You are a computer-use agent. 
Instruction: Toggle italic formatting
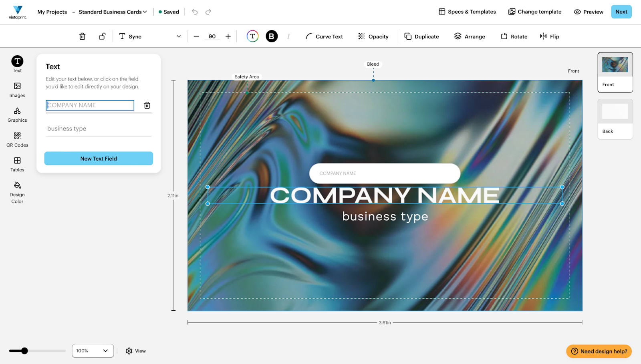[x=289, y=36]
